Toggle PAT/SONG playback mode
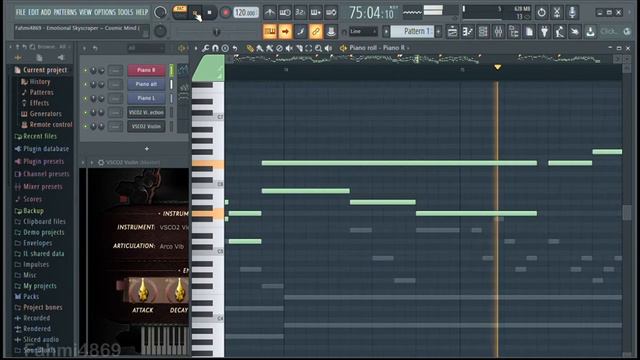The image size is (640, 360). (180, 12)
